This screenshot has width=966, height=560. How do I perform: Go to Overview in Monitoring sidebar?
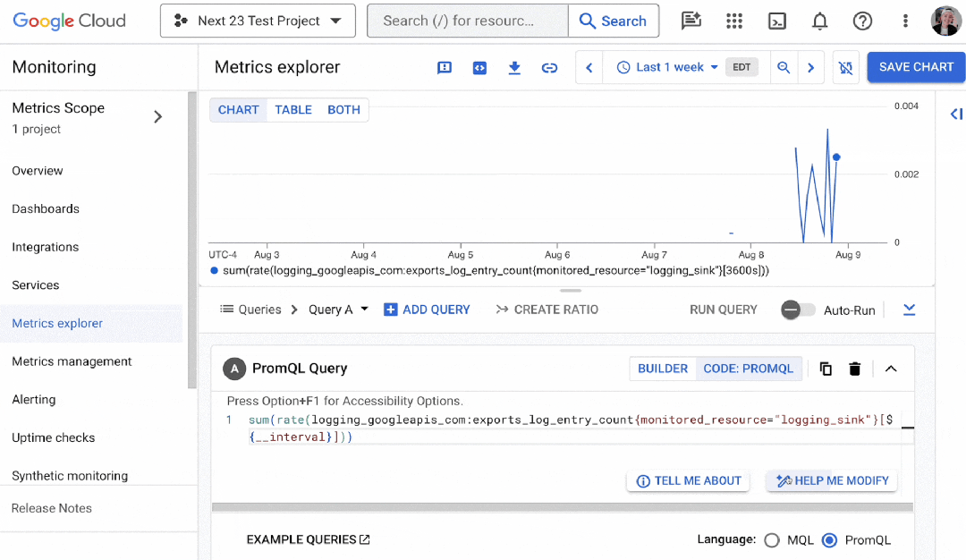[x=37, y=171]
